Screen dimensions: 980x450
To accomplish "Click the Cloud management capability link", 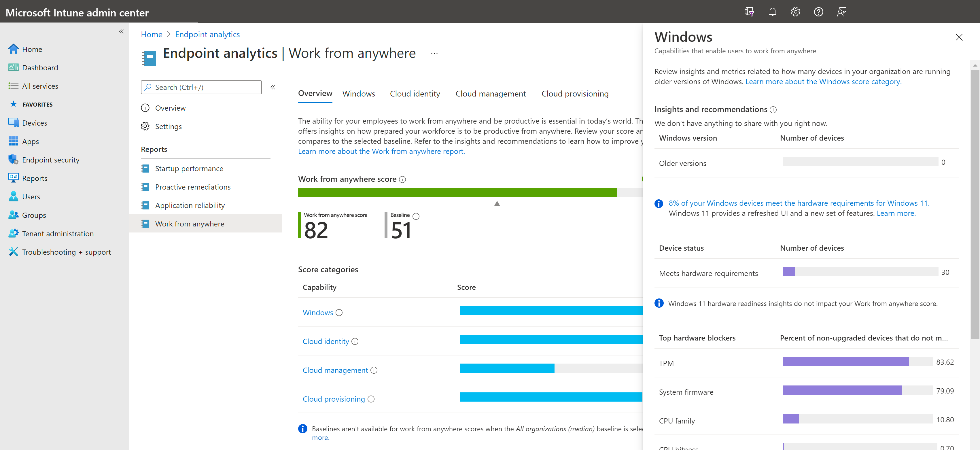I will coord(336,369).
